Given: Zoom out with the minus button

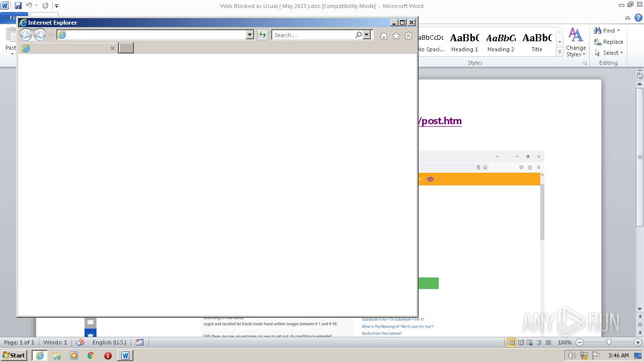Looking at the screenshot, I should coord(579,342).
